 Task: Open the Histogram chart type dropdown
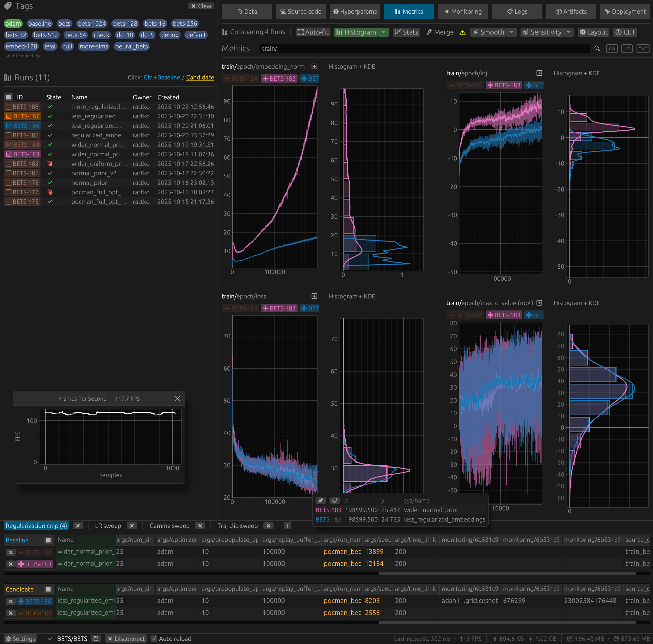coord(383,32)
